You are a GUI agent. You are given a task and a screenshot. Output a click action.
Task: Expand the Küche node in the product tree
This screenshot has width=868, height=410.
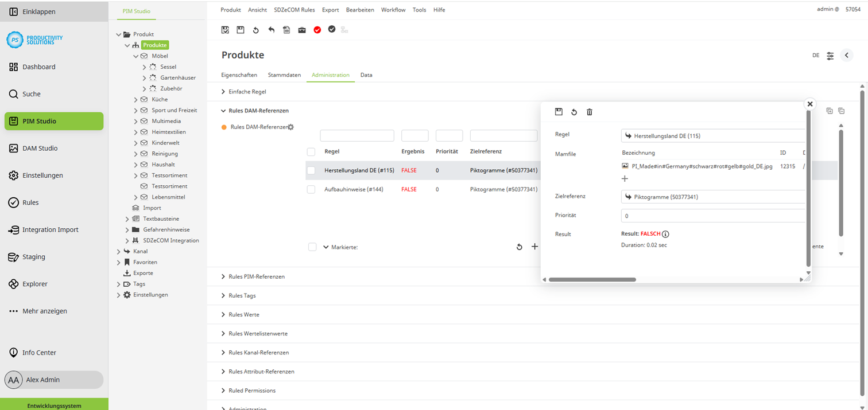136,100
